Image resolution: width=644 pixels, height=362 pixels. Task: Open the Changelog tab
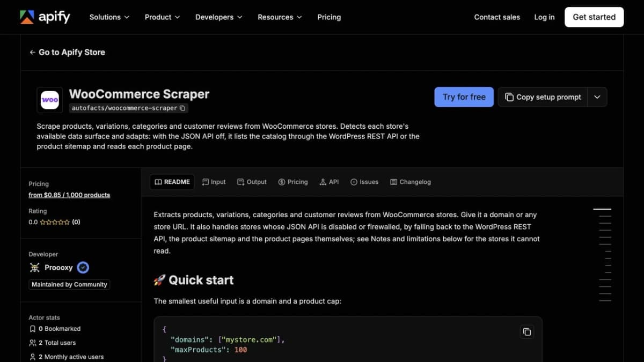411,182
